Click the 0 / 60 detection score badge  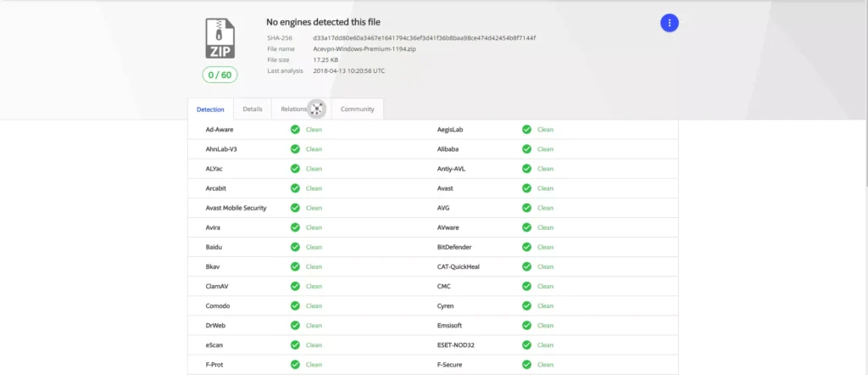(220, 75)
